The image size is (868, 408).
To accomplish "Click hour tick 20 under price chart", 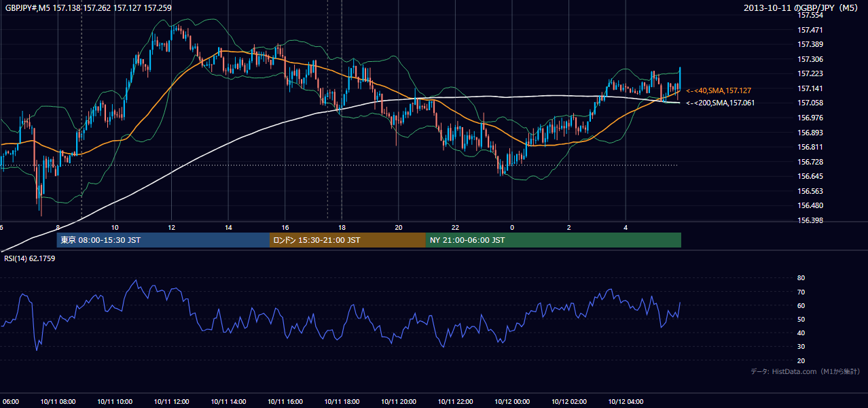I will 399,228.
